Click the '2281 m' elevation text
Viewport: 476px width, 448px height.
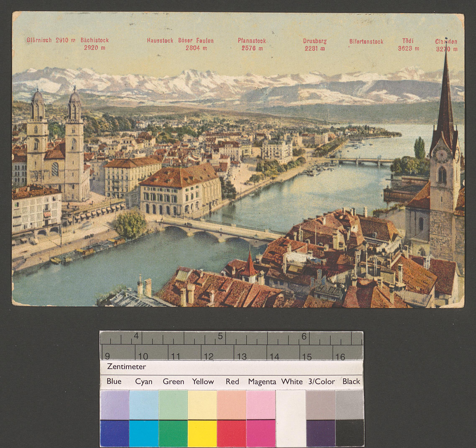tap(315, 48)
